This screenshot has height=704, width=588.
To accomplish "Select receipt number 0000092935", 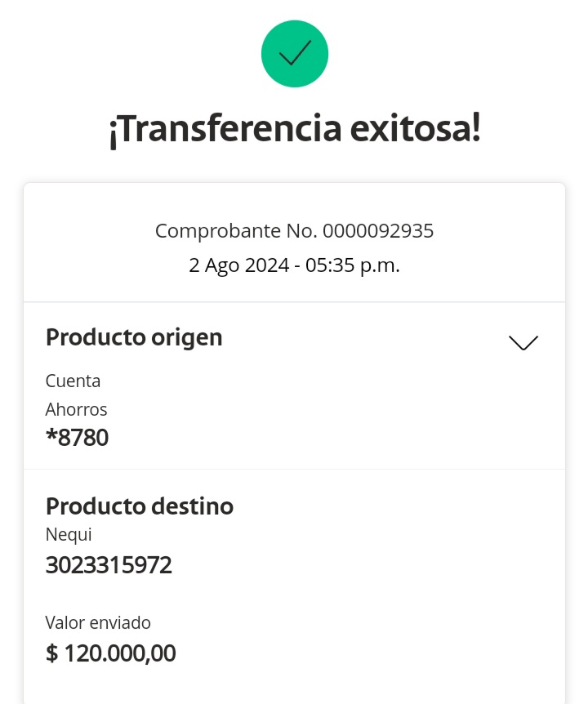I will [x=378, y=231].
